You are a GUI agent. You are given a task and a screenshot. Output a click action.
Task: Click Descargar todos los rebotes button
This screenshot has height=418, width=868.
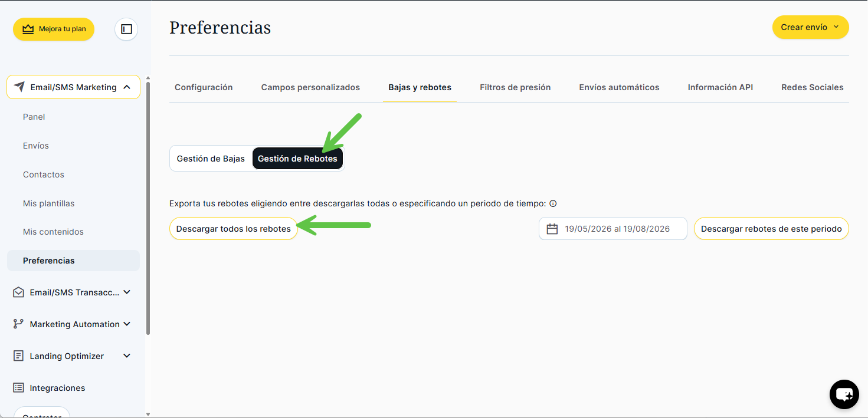[x=234, y=229]
